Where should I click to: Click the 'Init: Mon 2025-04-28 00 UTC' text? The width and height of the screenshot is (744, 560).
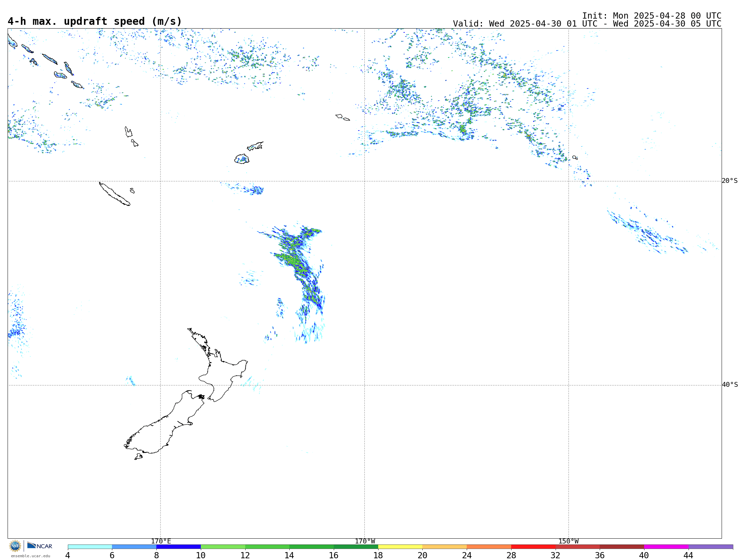(x=652, y=16)
